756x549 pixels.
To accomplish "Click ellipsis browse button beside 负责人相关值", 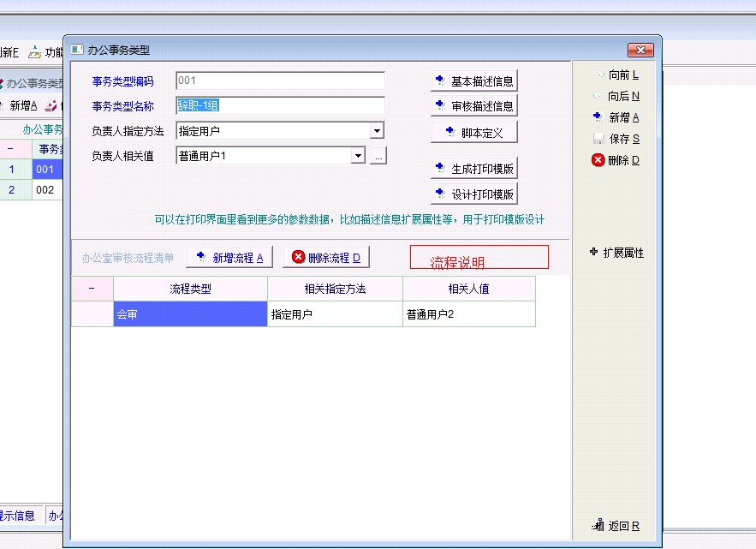I will [x=378, y=156].
